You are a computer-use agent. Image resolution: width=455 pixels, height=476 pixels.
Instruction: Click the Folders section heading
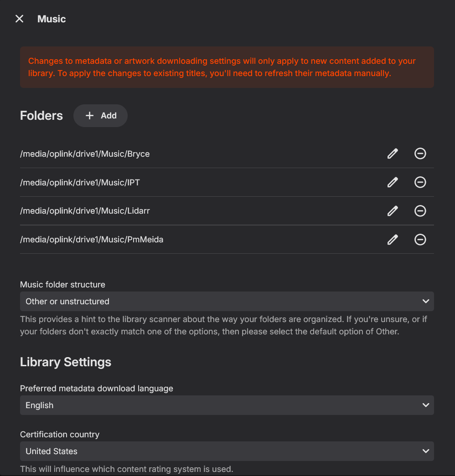click(41, 116)
